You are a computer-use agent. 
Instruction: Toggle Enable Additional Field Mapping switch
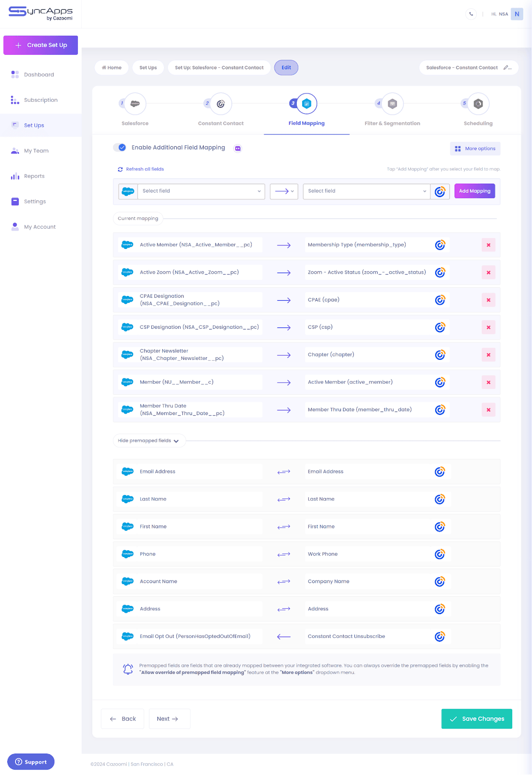[x=120, y=148]
